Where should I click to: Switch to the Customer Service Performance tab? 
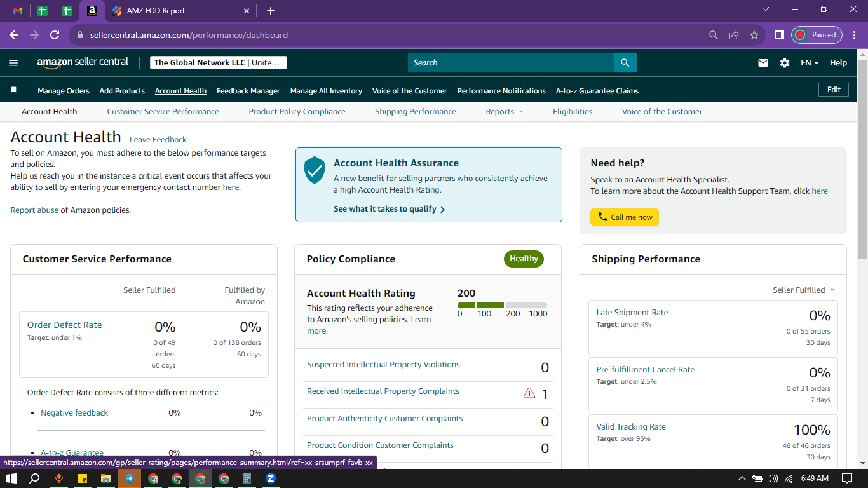[x=163, y=112]
